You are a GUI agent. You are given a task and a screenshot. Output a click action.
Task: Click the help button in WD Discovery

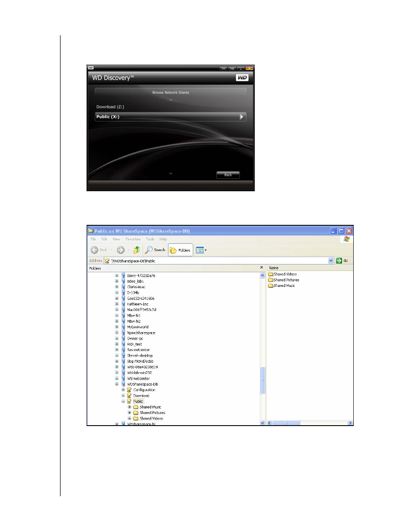point(232,68)
